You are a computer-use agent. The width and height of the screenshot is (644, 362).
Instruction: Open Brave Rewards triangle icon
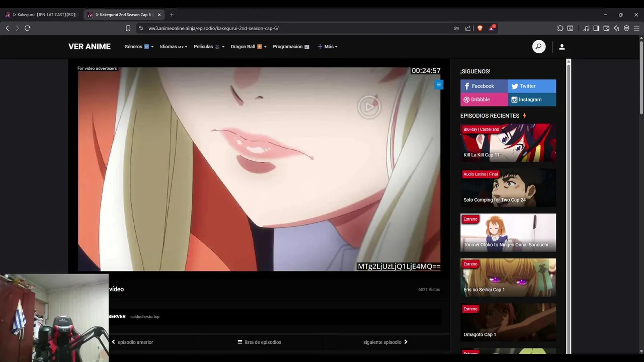[492, 28]
